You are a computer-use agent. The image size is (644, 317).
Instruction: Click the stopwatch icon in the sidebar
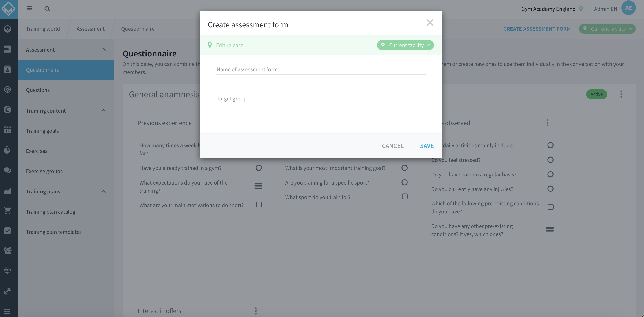click(7, 150)
